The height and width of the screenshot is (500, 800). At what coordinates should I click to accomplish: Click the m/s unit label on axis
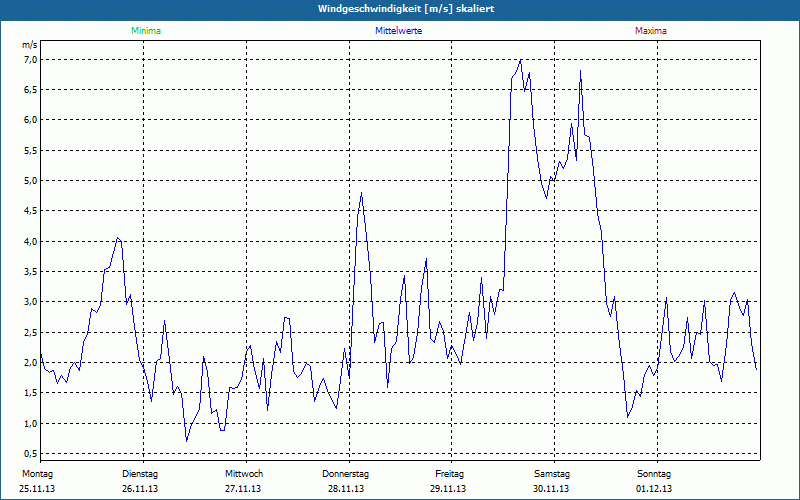click(30, 45)
